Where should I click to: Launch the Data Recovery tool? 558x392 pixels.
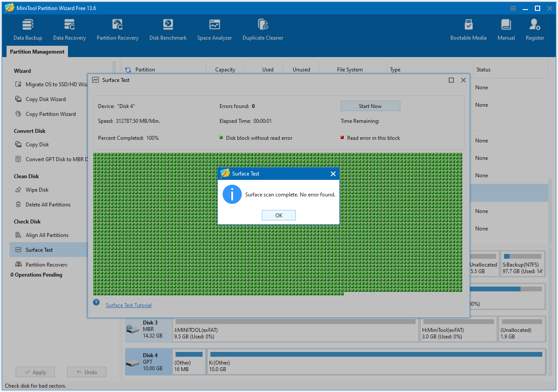click(x=69, y=29)
